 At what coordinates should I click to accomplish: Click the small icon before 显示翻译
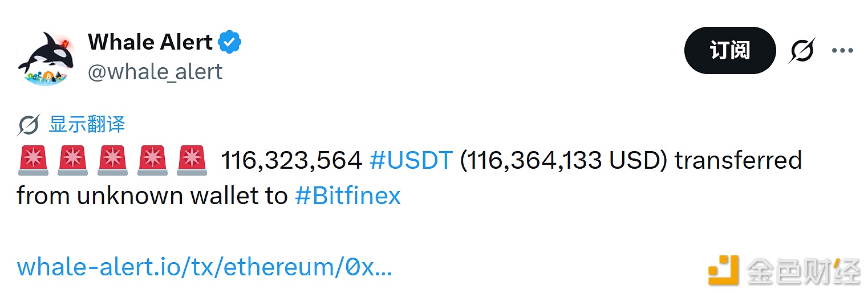coord(29,125)
